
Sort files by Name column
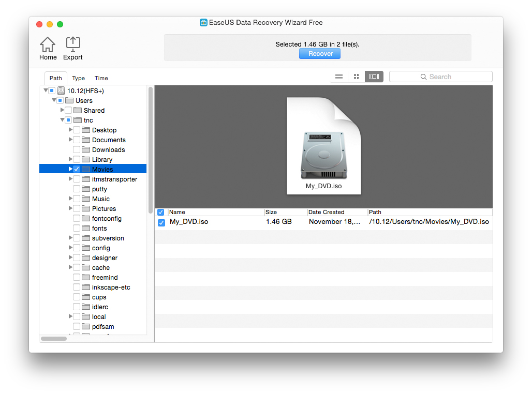tap(216, 213)
